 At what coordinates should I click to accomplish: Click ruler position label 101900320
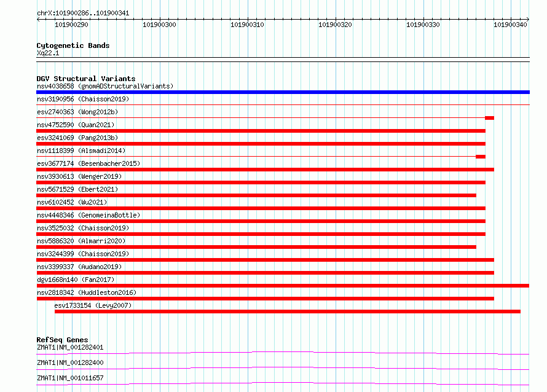coord(335,25)
